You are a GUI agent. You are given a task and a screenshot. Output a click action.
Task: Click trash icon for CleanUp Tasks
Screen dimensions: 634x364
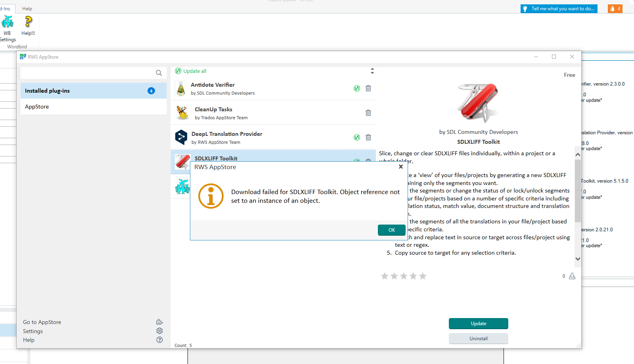368,113
